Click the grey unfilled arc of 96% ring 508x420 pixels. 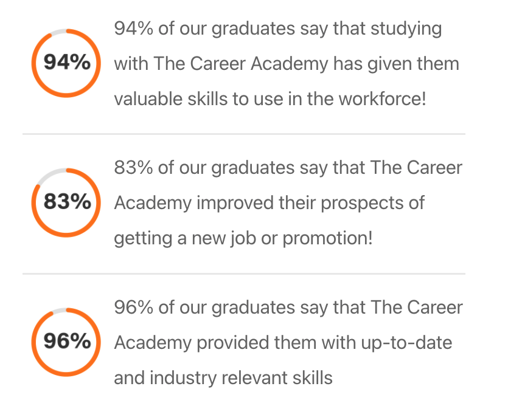point(60,311)
